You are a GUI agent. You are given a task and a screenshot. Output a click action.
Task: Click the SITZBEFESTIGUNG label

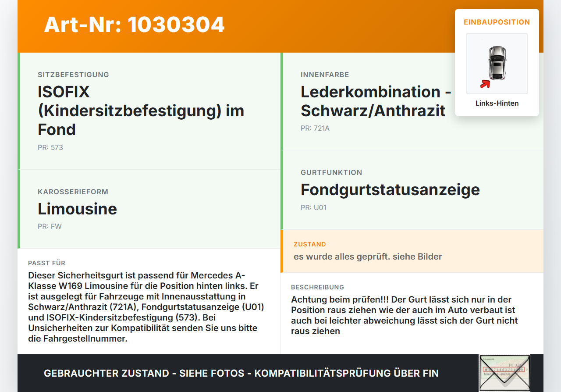(x=73, y=75)
